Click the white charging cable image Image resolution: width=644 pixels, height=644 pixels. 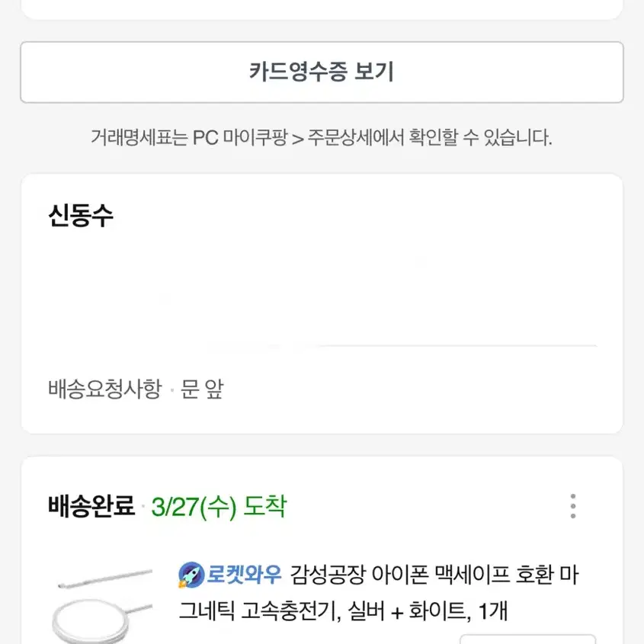(x=105, y=578)
